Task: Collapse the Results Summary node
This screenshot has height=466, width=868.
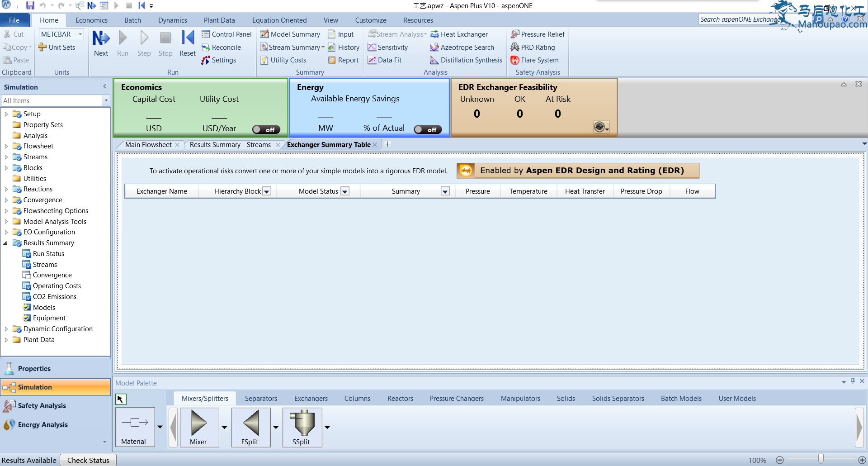Action: 5,243
